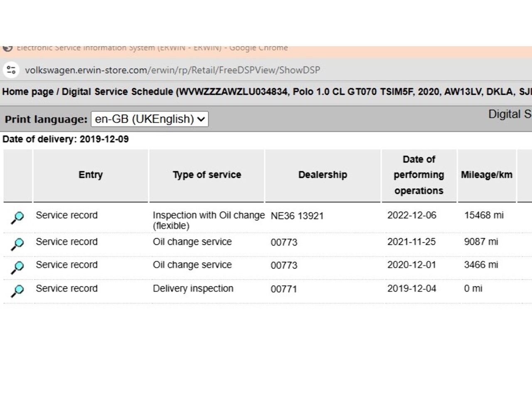
Task: Click the Mileage/km column header
Action: click(487, 175)
